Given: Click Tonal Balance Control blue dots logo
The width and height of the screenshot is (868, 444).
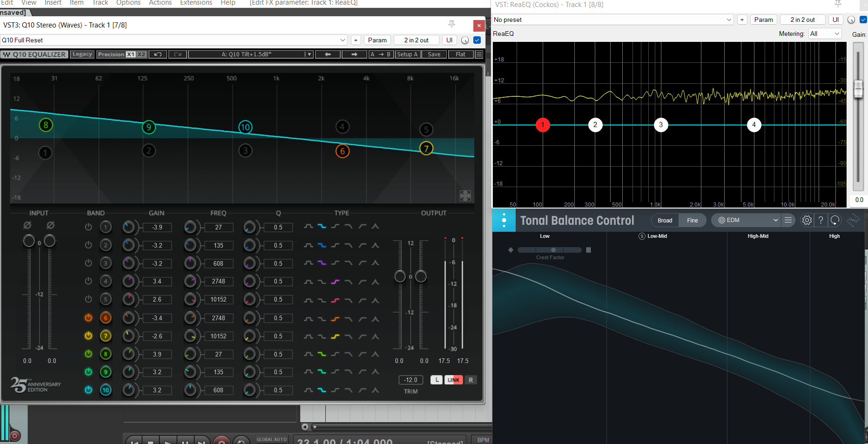Looking at the screenshot, I should [504, 220].
